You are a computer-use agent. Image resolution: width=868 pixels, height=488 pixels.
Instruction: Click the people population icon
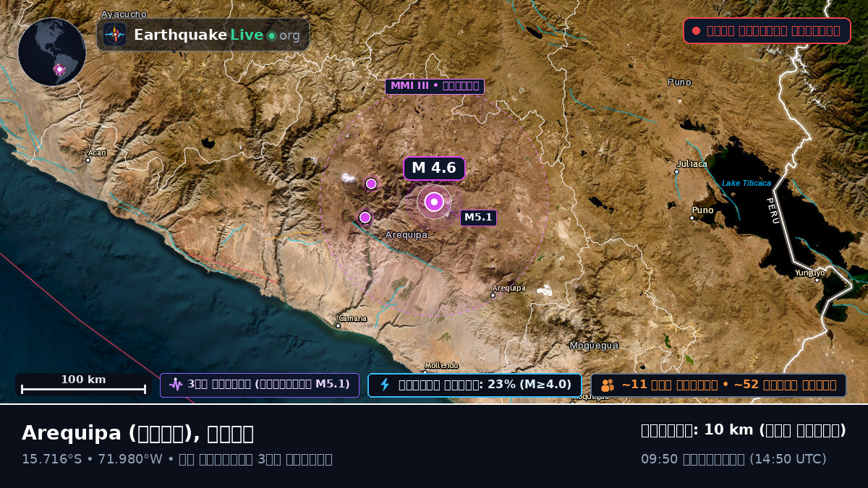point(608,385)
